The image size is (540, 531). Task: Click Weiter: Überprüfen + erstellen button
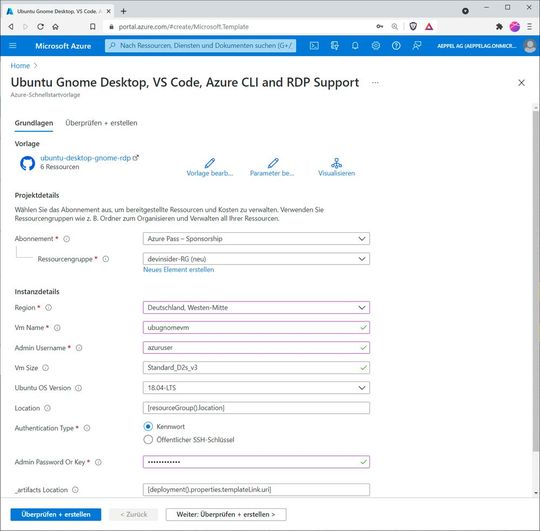point(226,514)
